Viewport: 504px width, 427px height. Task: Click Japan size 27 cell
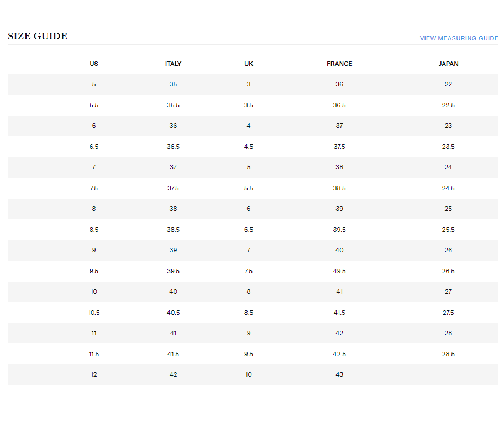(448, 291)
